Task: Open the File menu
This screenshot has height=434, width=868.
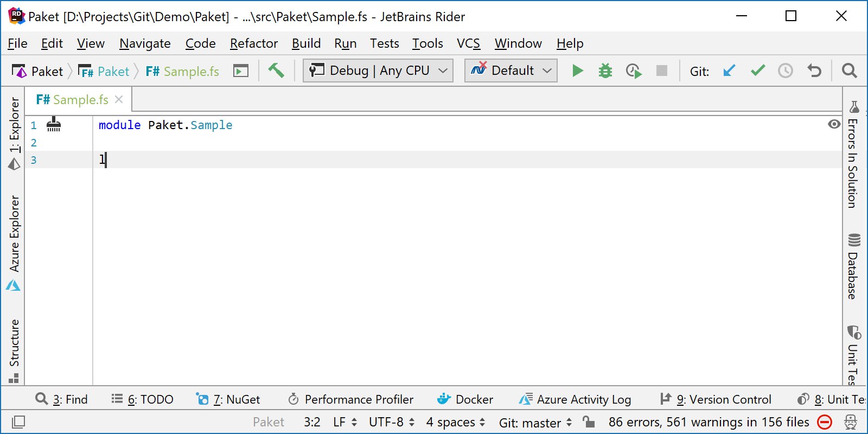Action: coord(17,43)
